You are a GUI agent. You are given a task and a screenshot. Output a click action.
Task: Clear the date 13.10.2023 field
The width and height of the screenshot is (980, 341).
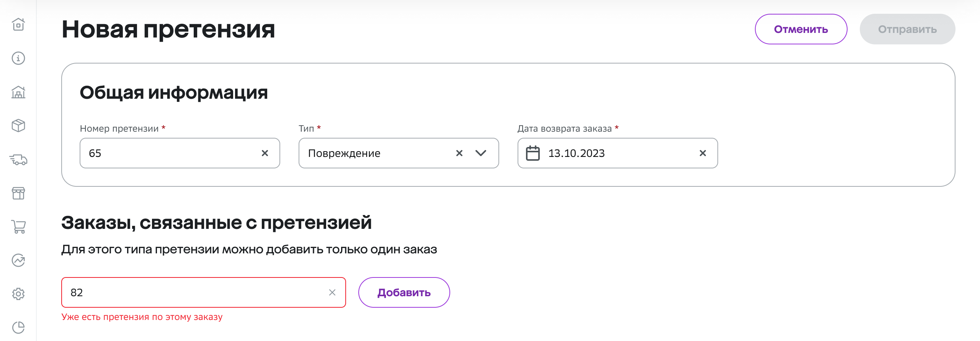[703, 153]
